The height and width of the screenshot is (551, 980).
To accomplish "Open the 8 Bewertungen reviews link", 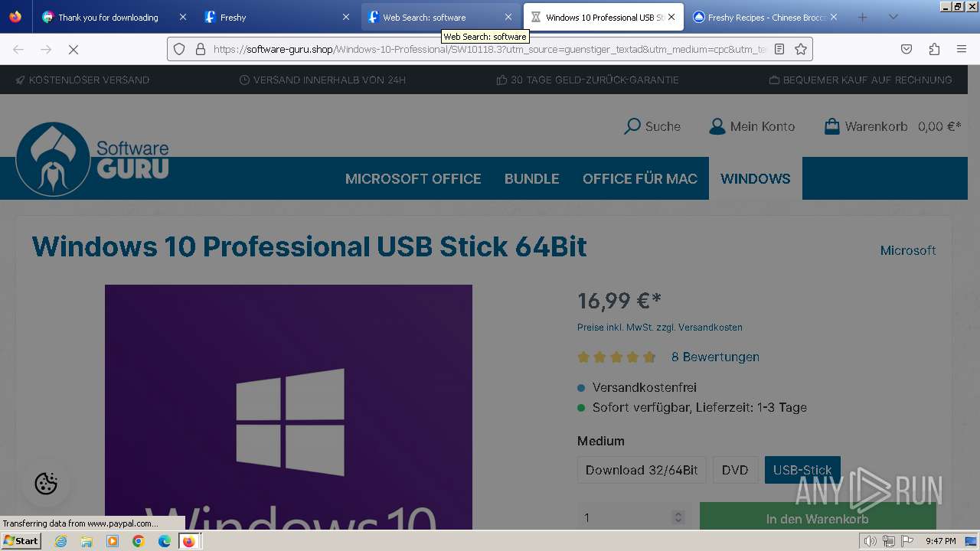I will [x=715, y=357].
